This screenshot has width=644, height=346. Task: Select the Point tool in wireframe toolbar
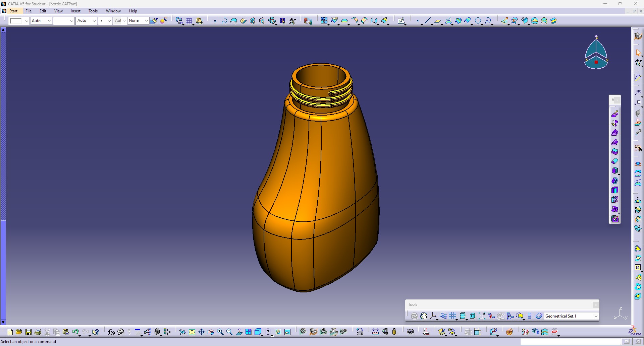pos(417,21)
